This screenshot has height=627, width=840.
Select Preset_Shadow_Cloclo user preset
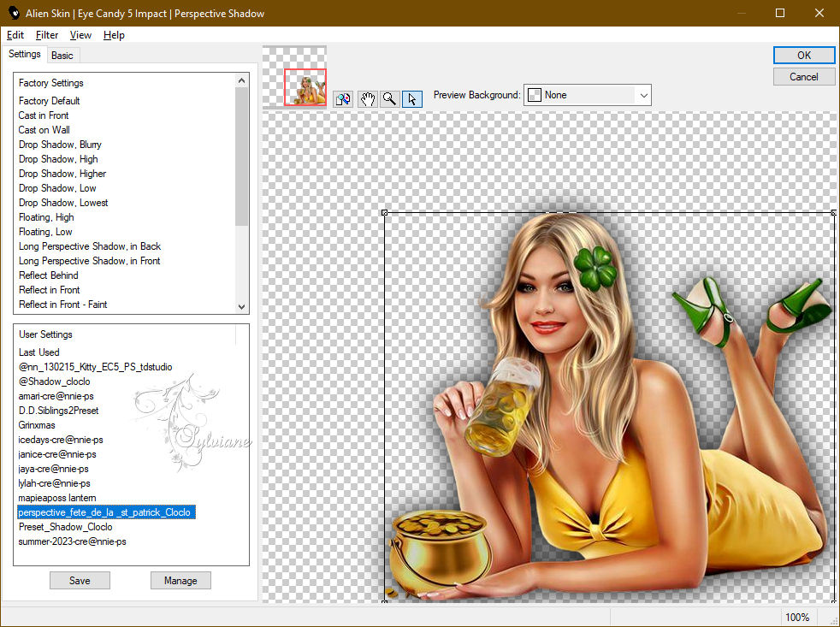pyautogui.click(x=65, y=527)
